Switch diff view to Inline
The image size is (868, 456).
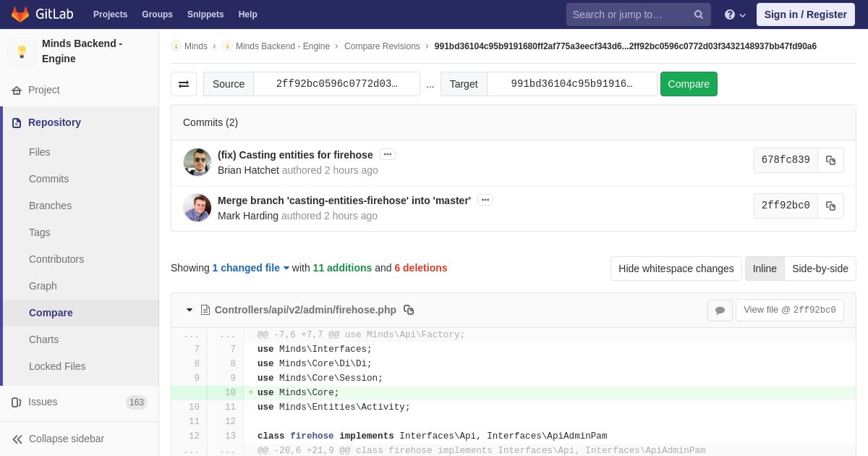pos(764,269)
